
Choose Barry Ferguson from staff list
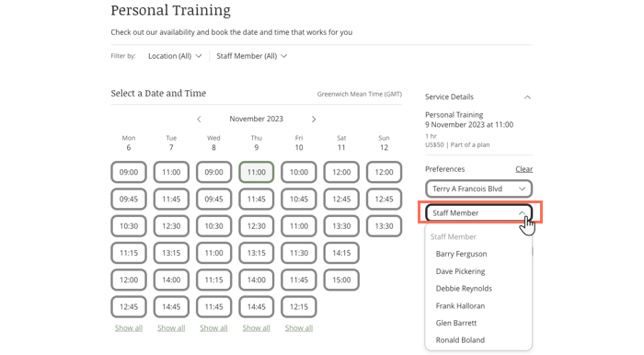tap(461, 254)
